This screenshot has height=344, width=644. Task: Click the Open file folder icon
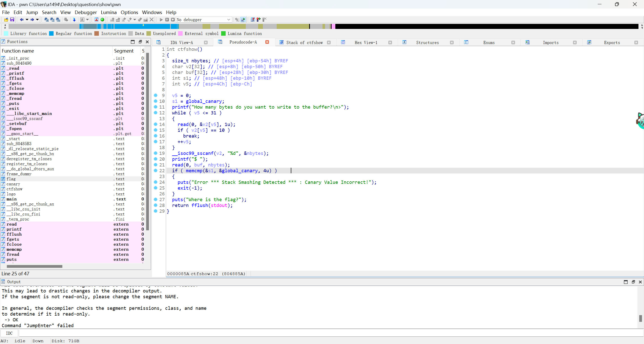click(6, 20)
